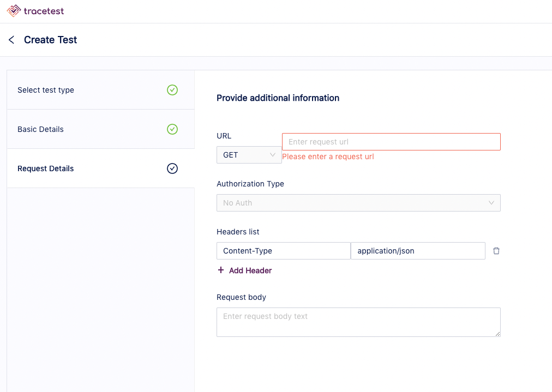Focus the Request body text area
552x392 pixels.
358,322
